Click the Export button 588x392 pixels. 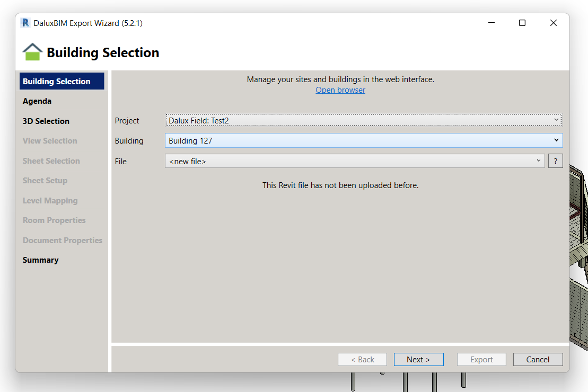tap(481, 359)
